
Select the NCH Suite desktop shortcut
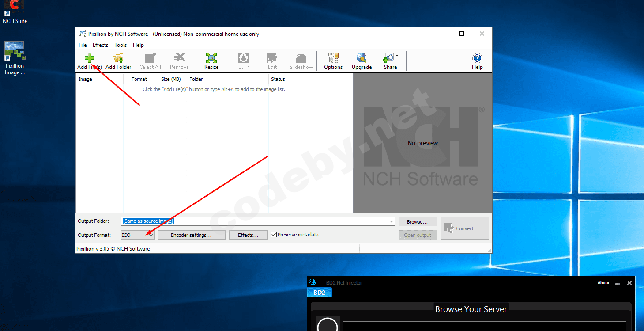tap(15, 12)
